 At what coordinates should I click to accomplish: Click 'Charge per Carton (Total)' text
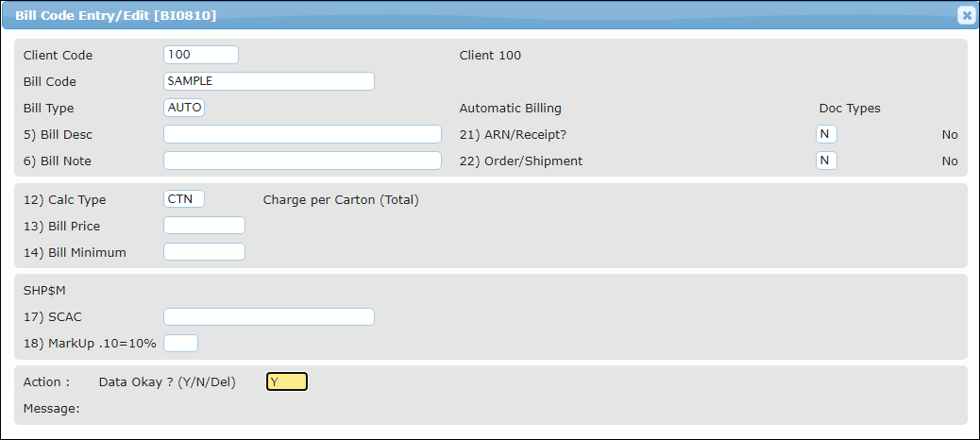tap(341, 200)
